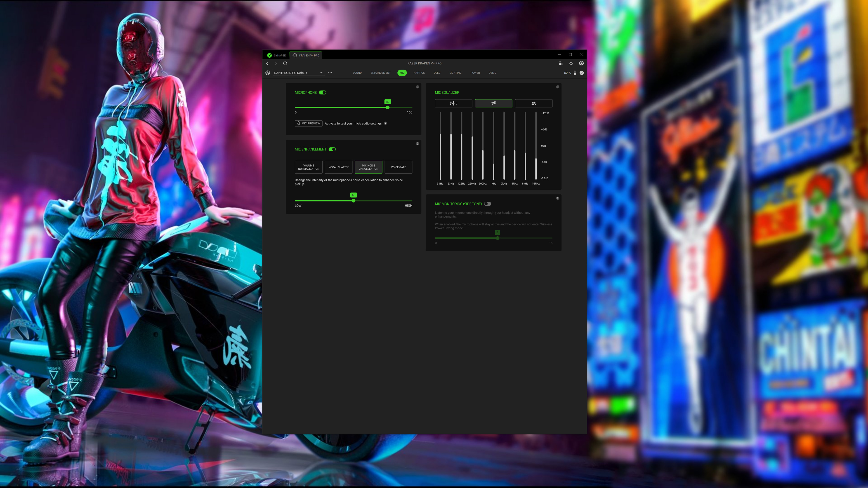
Task: Select the Mic tab
Action: [x=402, y=73]
